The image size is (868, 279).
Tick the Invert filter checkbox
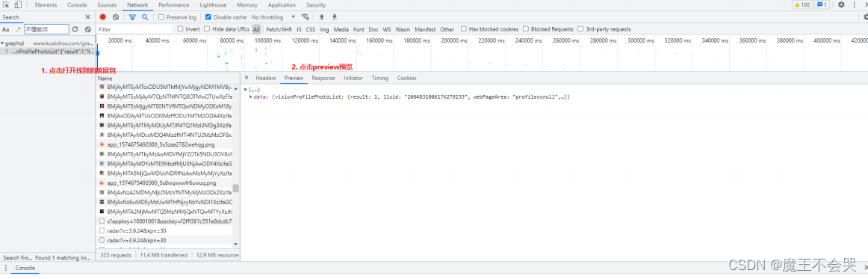[181, 29]
